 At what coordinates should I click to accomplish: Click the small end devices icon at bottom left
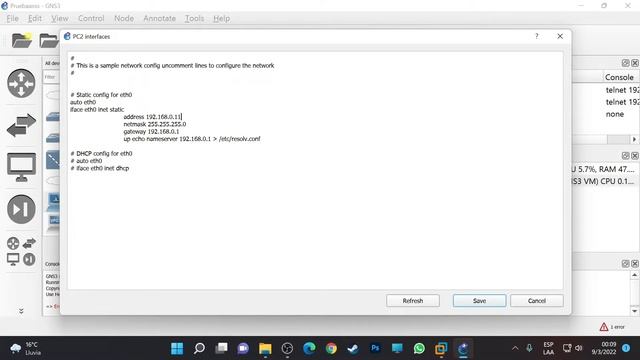(13, 259)
